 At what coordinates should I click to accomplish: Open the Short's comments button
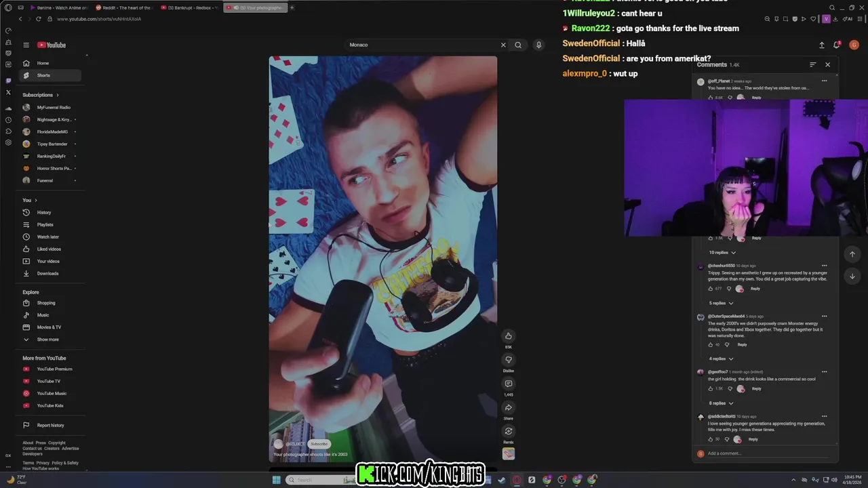[x=509, y=384]
